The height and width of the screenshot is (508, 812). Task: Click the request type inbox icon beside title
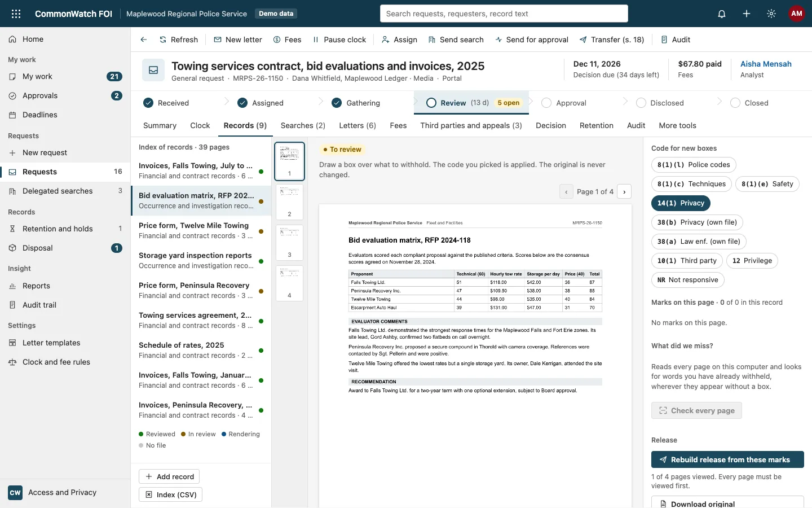pyautogui.click(x=153, y=70)
